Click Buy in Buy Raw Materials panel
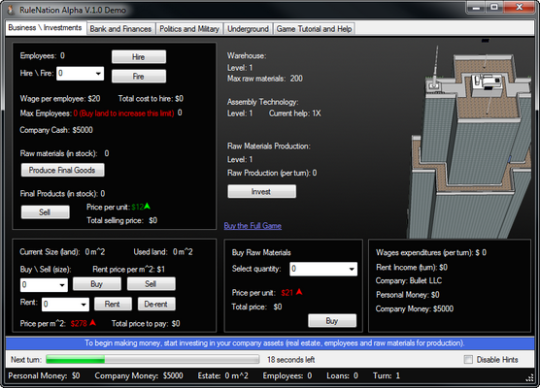Image resolution: width=540 pixels, height=388 pixels. [332, 321]
